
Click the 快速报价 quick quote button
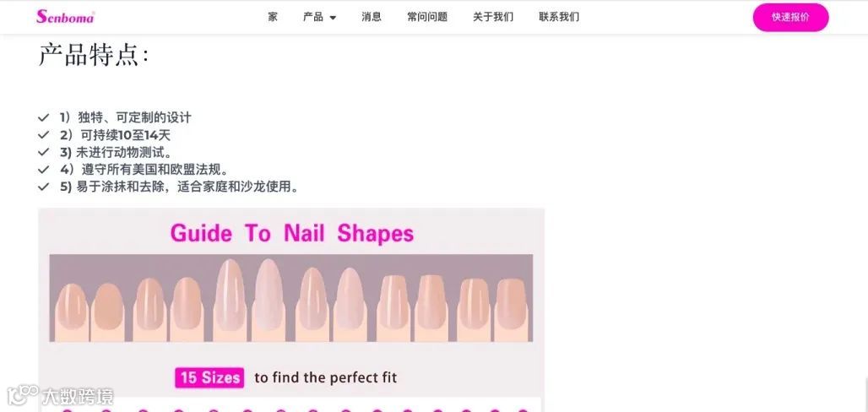click(790, 17)
